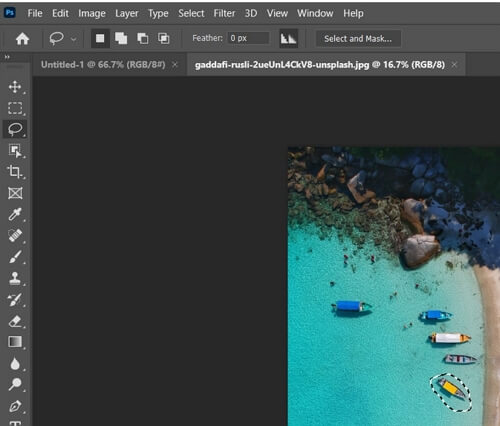The width and height of the screenshot is (500, 426).
Task: Select the Pen tool
Action: click(x=15, y=406)
